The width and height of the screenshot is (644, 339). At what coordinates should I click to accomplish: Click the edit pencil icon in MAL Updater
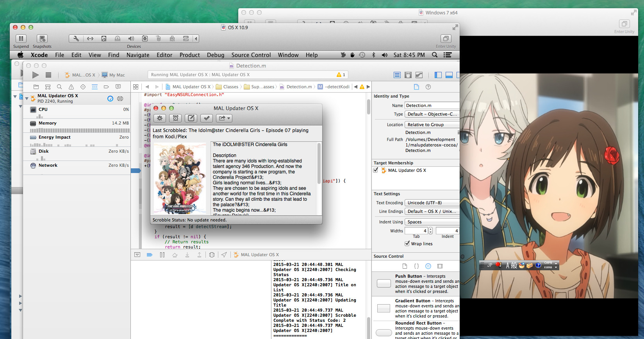coord(191,118)
